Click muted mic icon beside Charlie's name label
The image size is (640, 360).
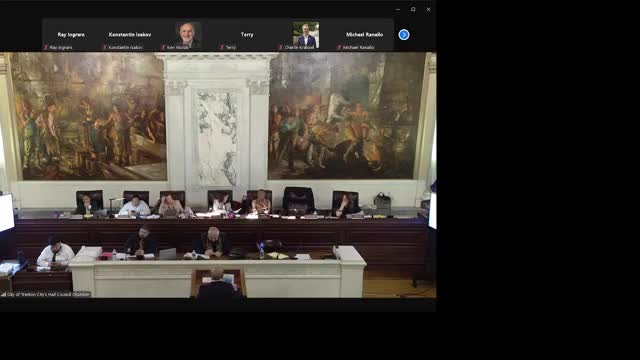point(281,47)
